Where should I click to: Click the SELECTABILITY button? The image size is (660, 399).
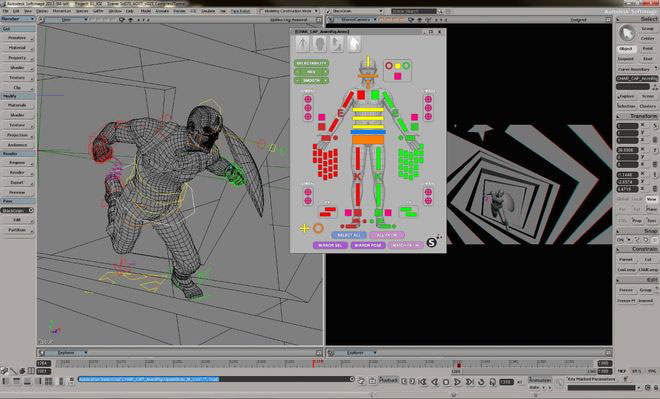[x=311, y=63]
